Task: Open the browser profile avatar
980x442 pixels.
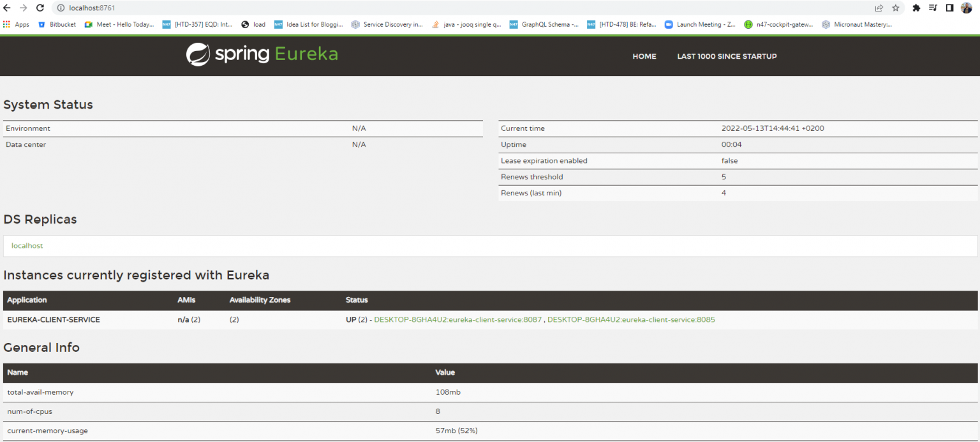Action: click(967, 8)
